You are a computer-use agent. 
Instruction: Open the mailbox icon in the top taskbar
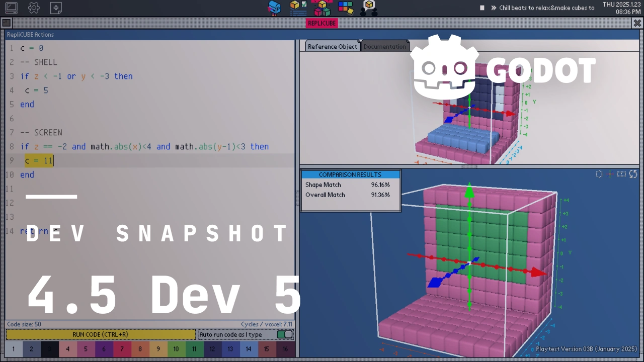click(274, 8)
